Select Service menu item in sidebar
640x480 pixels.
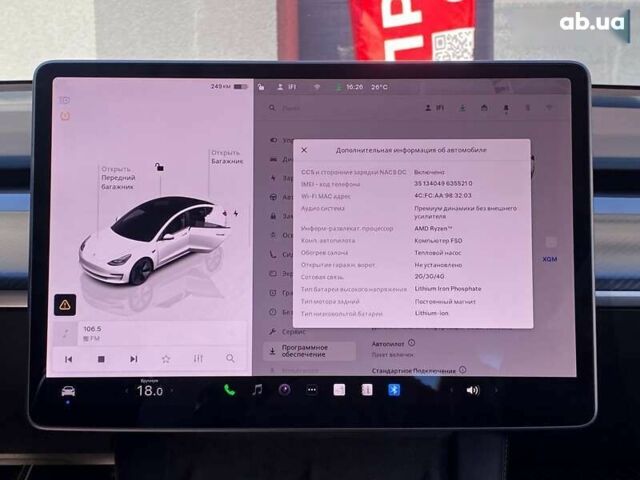294,329
